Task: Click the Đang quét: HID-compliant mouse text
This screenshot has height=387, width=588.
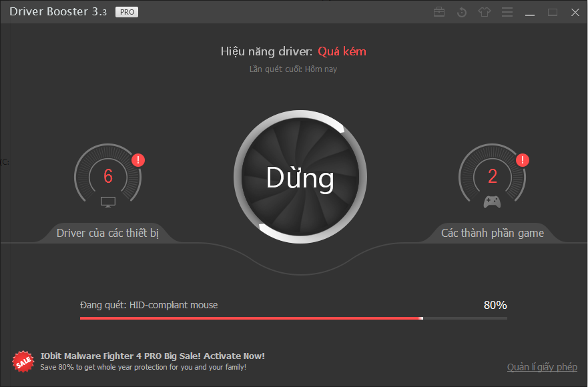Action: click(x=149, y=305)
